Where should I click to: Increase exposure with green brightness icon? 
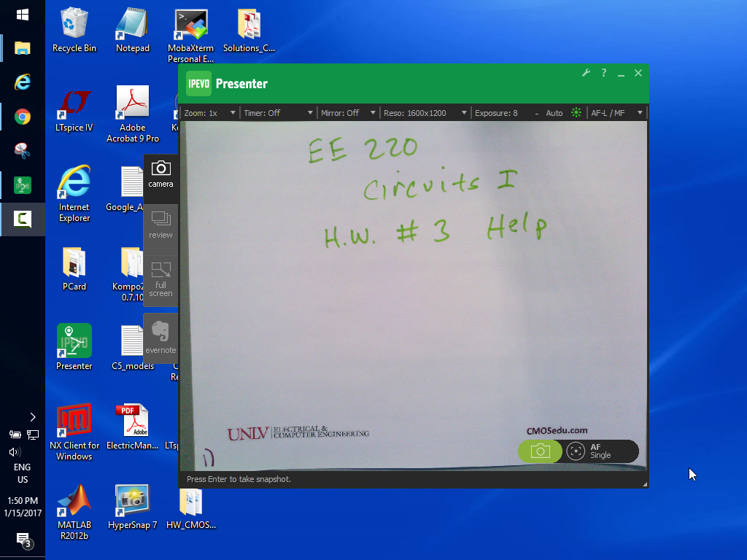[x=576, y=113]
